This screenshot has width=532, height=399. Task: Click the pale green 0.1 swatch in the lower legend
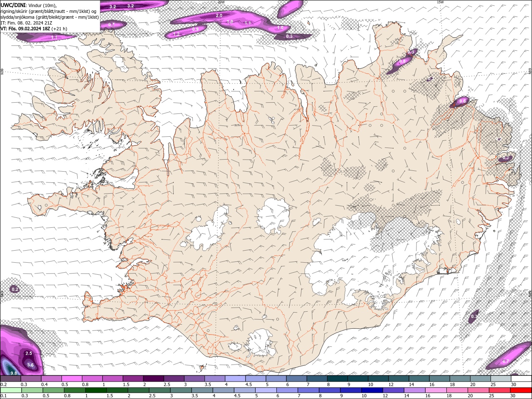point(10,390)
